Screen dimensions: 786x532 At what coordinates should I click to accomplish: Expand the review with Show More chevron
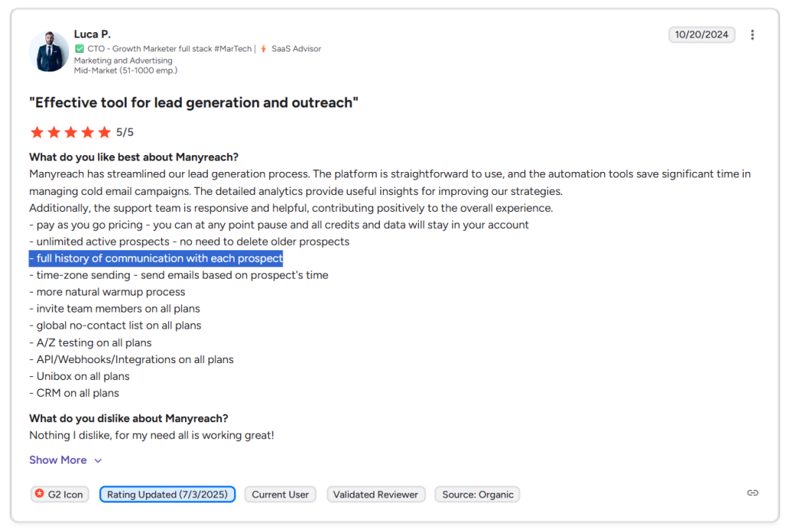click(97, 460)
